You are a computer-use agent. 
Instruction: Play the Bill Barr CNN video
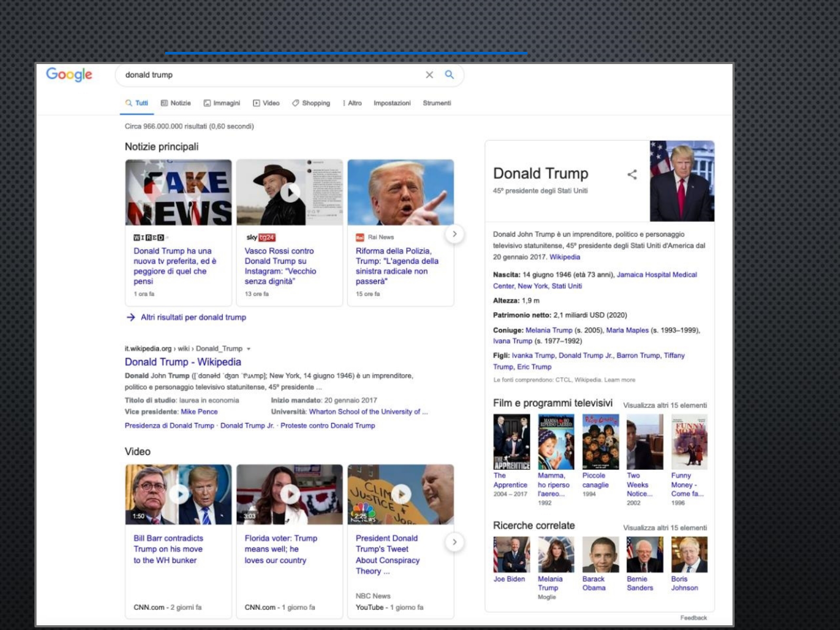(178, 494)
